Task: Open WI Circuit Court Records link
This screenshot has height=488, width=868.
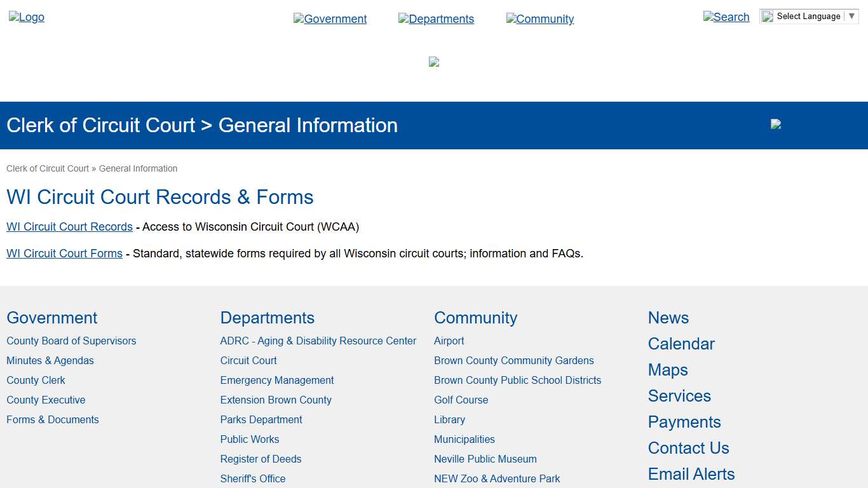Action: (69, 227)
